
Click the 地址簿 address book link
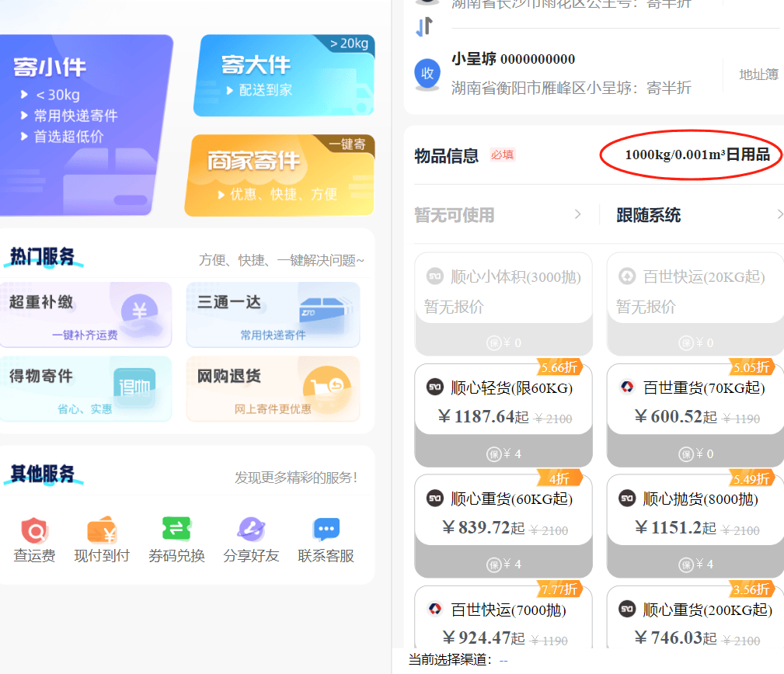tap(758, 75)
